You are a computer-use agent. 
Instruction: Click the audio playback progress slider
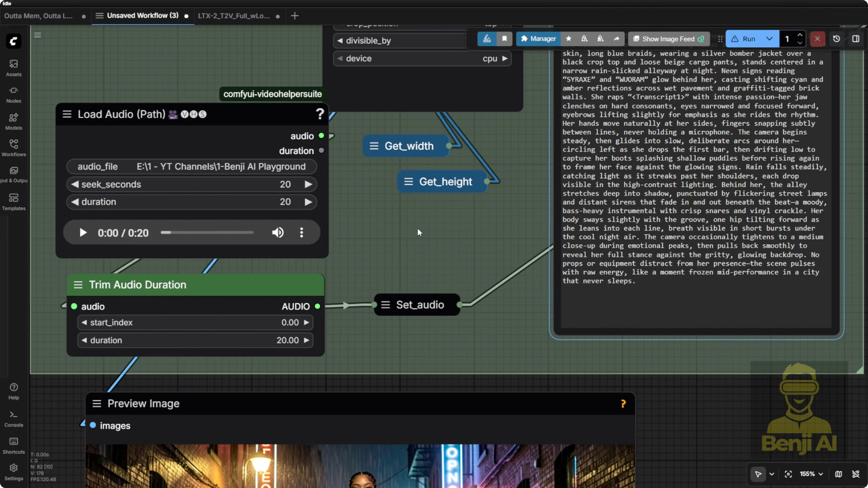coord(207,232)
